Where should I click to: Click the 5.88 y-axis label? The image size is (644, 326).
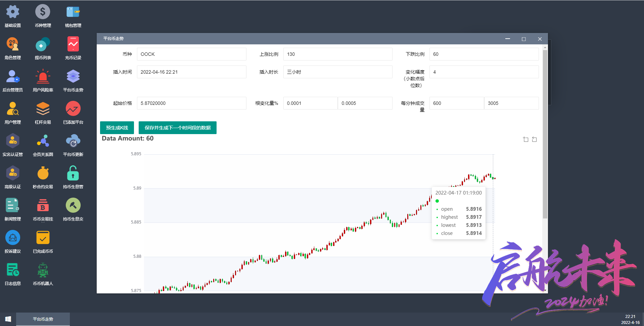[137, 256]
